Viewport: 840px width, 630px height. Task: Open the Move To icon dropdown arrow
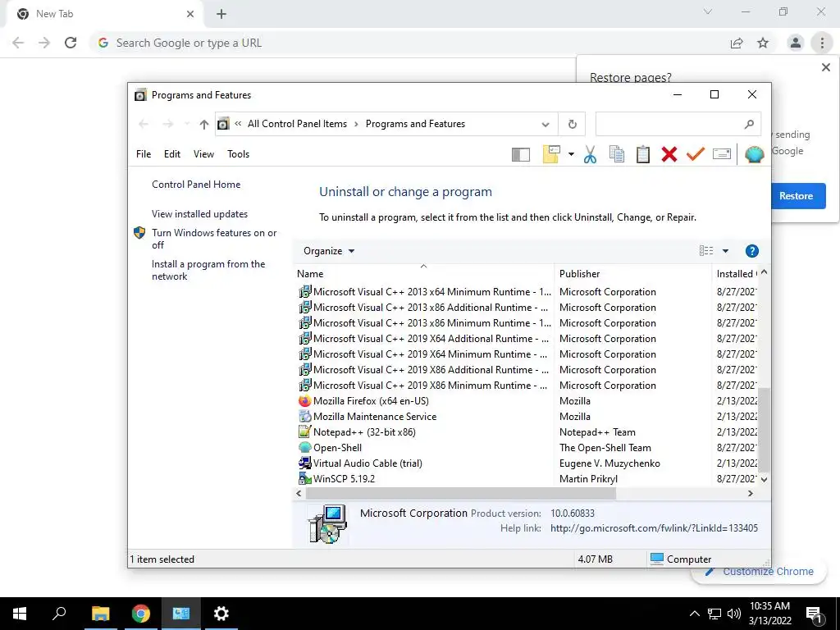click(571, 155)
